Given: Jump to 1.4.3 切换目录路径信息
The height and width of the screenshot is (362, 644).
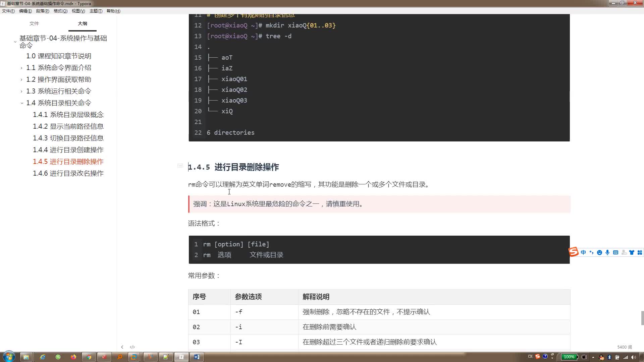Looking at the screenshot, I should point(68,138).
